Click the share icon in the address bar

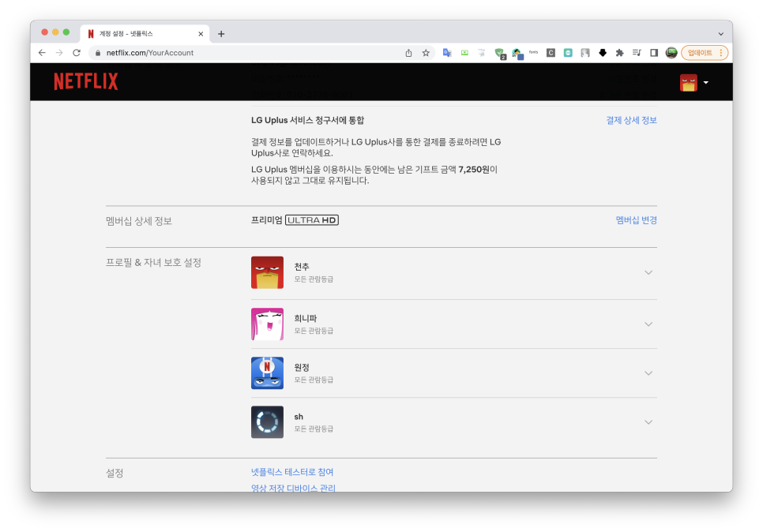(409, 53)
